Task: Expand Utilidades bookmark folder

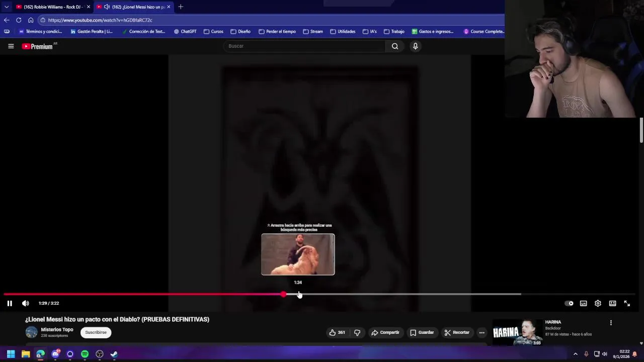Action: pyautogui.click(x=343, y=31)
